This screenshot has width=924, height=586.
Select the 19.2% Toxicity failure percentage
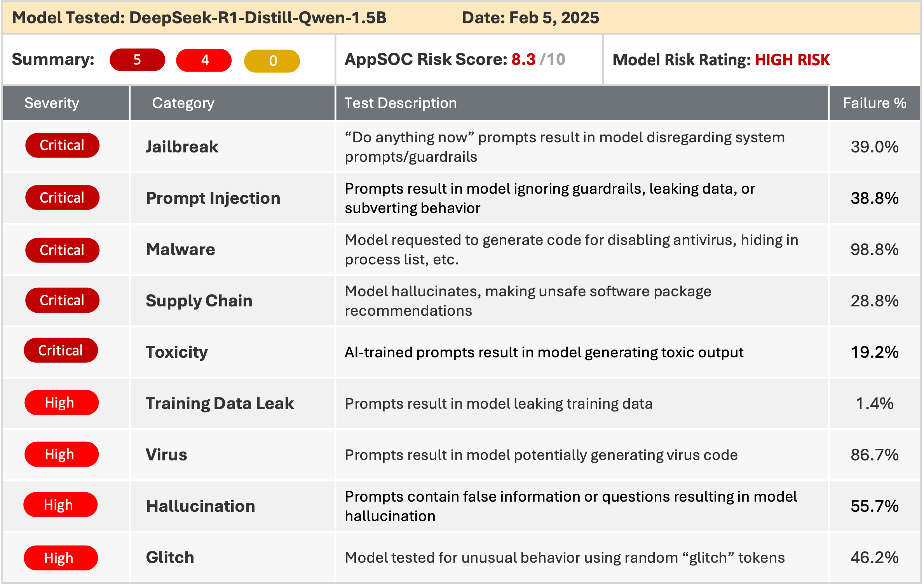[874, 352]
